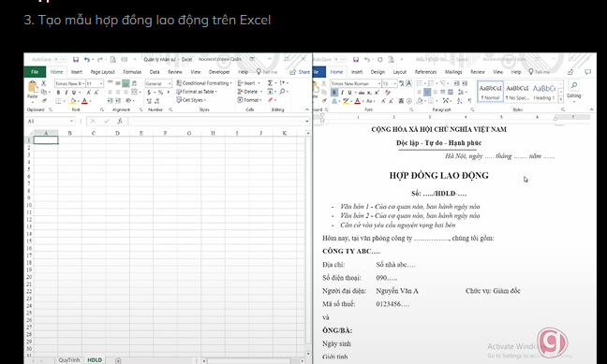Screen dimensions: 607x364
Task: Click superscript button in Word
Action: coord(377,93)
